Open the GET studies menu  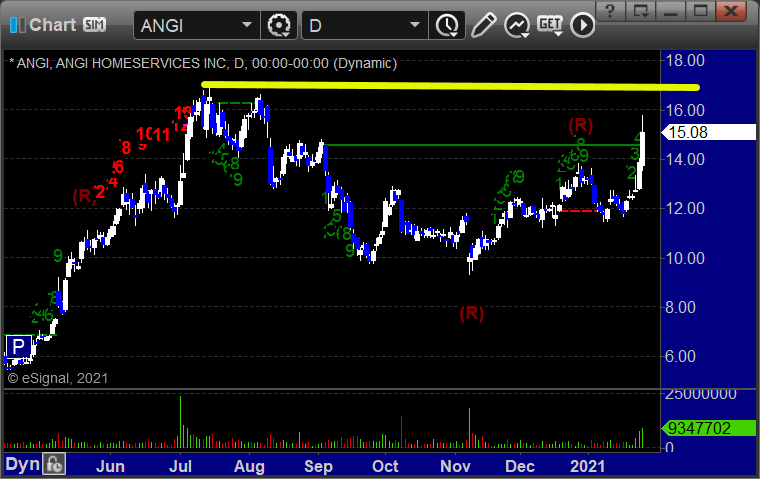click(x=550, y=25)
